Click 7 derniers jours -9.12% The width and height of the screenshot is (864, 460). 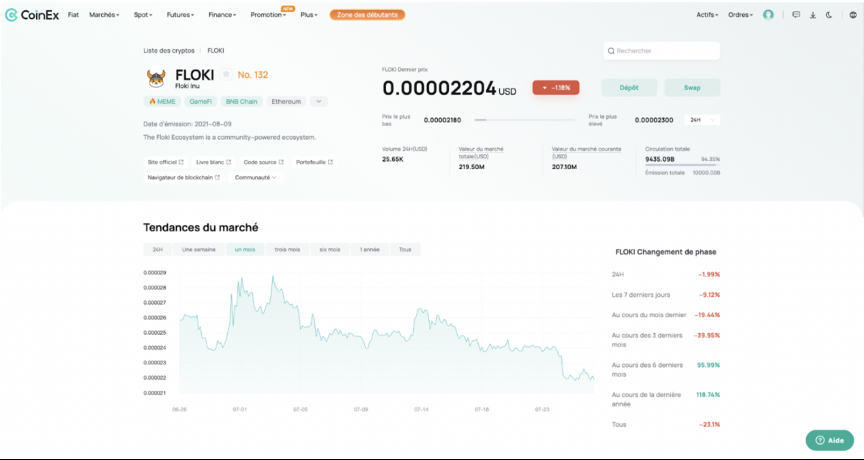click(710, 295)
